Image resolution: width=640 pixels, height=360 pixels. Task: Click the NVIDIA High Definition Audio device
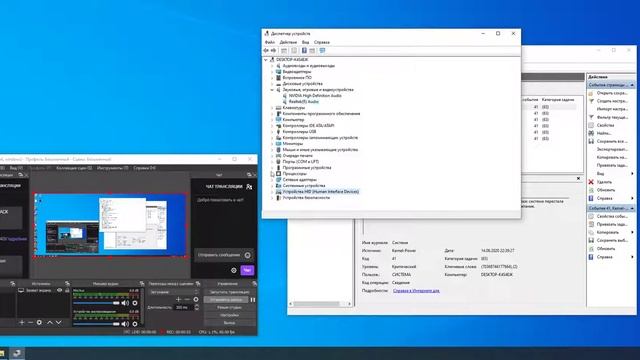click(x=315, y=96)
